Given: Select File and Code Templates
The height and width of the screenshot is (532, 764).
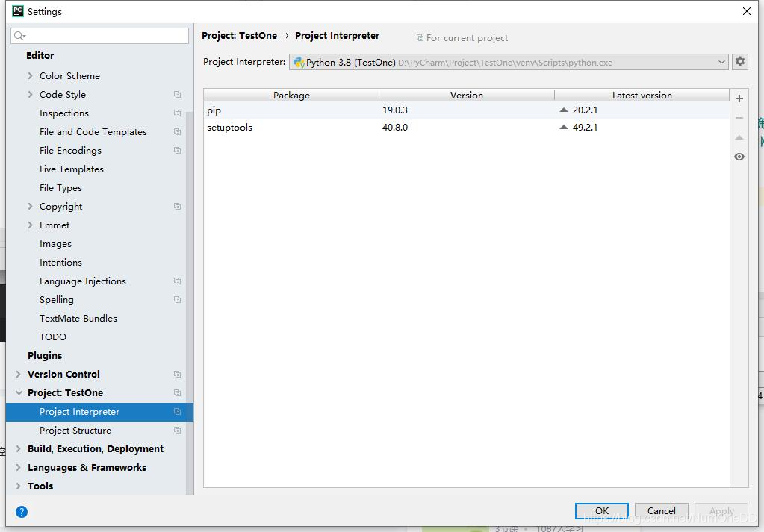Looking at the screenshot, I should click(93, 132).
